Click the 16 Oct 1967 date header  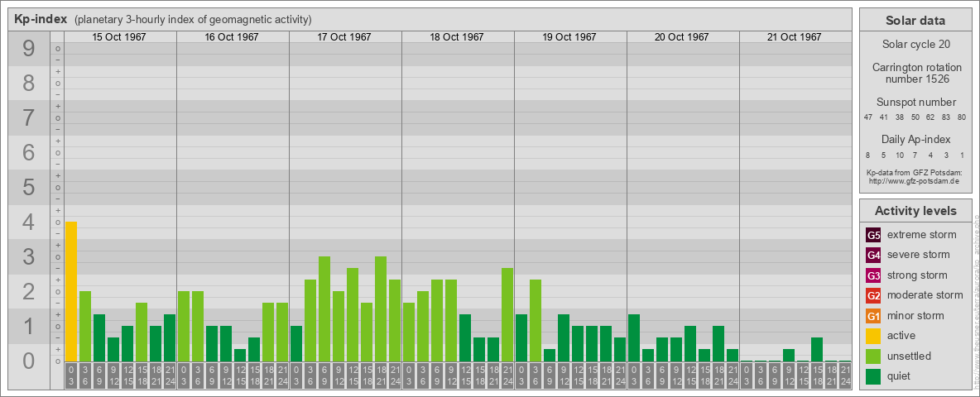232,37
